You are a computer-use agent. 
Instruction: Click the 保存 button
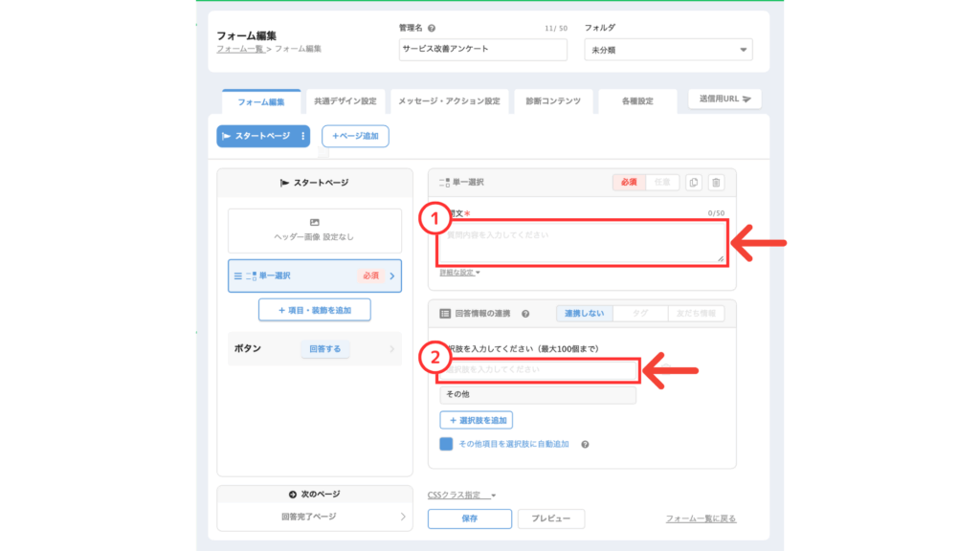[469, 518]
